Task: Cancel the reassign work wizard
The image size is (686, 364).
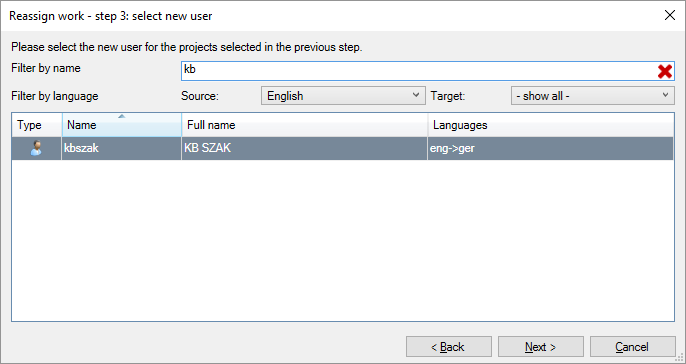Action: pyautogui.click(x=633, y=347)
